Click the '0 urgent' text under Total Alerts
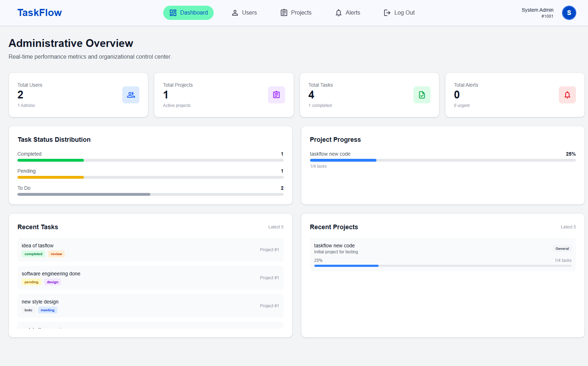This screenshot has height=366, width=588. pos(462,106)
